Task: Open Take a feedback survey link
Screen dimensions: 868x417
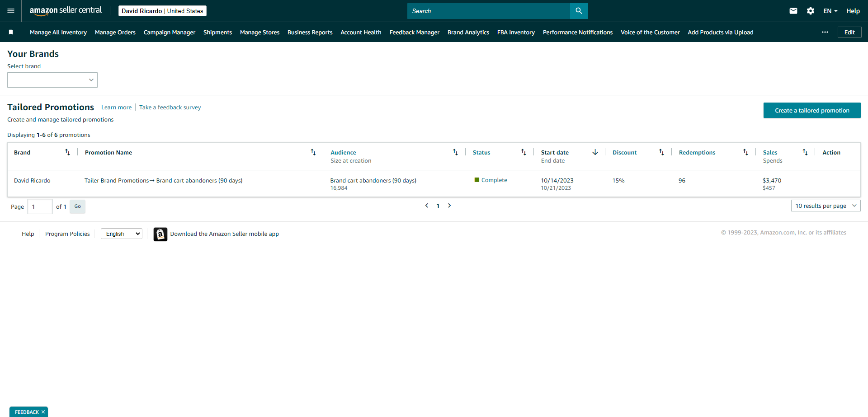Action: pyautogui.click(x=170, y=107)
